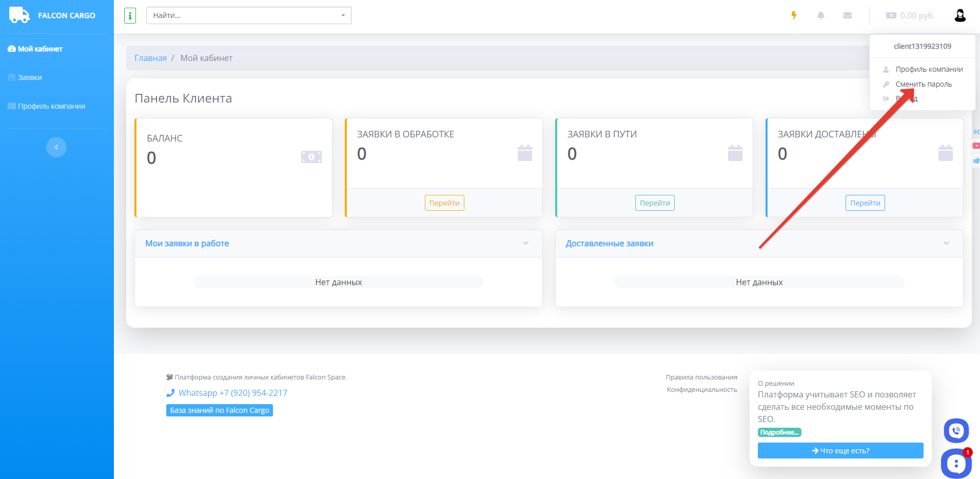The width and height of the screenshot is (980, 479).
Task: Click the lightning bolt icon in header
Action: coord(794,15)
